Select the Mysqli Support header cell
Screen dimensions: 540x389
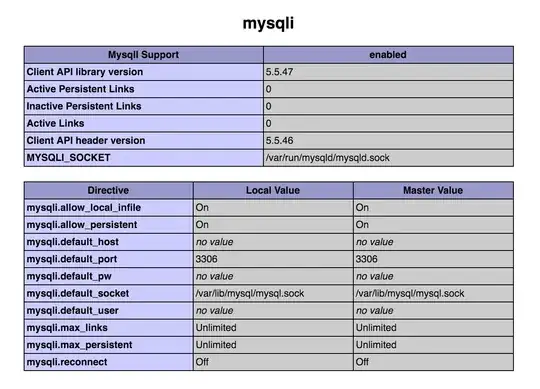point(144,55)
